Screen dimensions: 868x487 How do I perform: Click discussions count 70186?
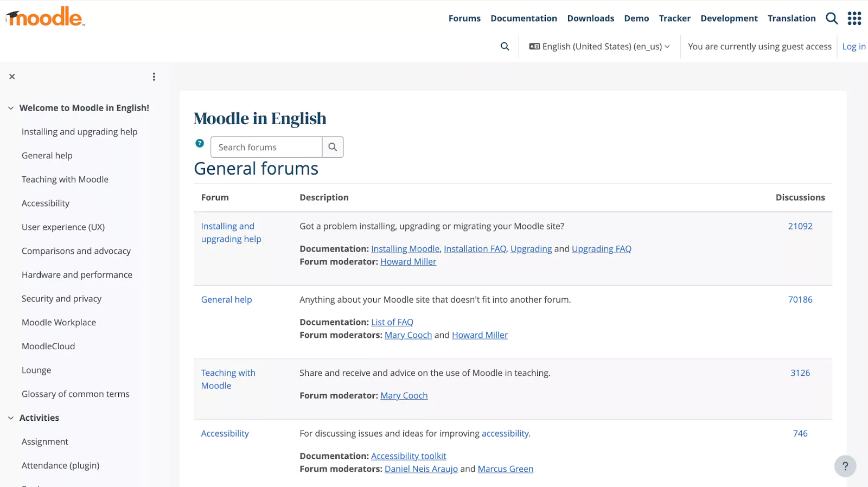click(x=800, y=299)
